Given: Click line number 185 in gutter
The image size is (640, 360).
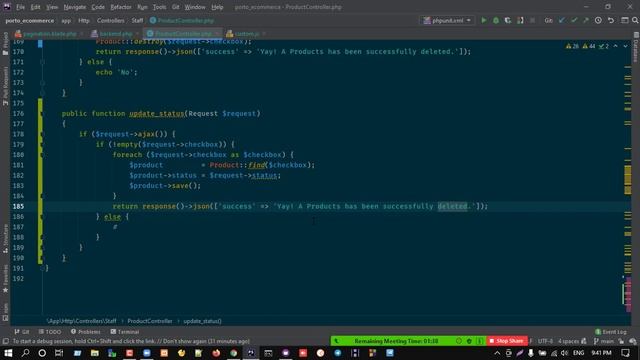Looking at the screenshot, I should [18, 206].
